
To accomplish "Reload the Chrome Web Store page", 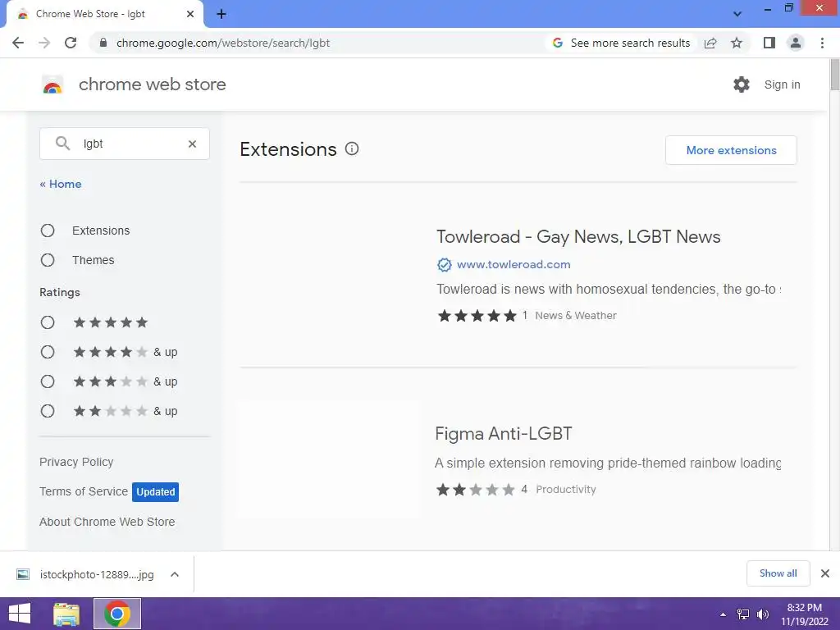I will coord(71,43).
